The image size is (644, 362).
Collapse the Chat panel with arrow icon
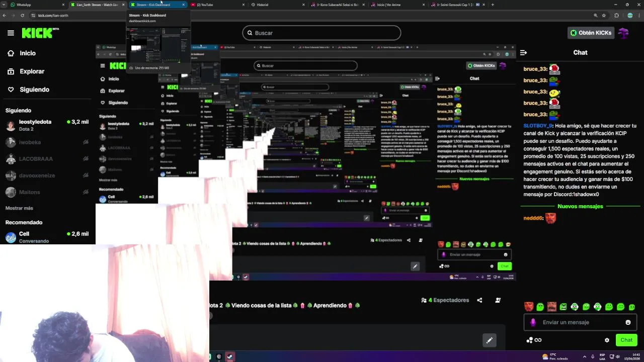[x=523, y=52]
